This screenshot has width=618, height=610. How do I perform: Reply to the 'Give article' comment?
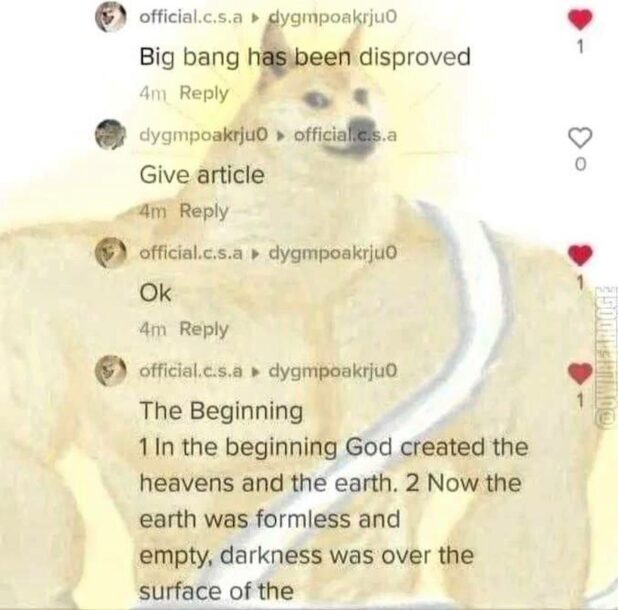coord(204,211)
